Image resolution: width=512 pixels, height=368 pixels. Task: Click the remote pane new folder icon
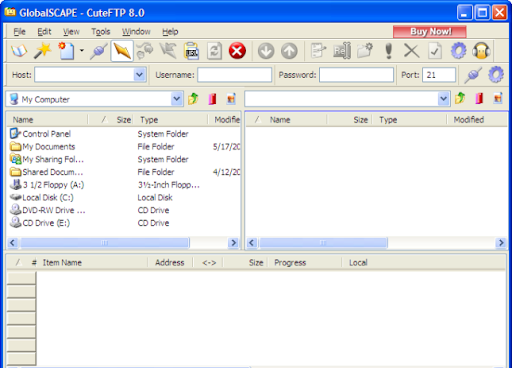click(498, 99)
